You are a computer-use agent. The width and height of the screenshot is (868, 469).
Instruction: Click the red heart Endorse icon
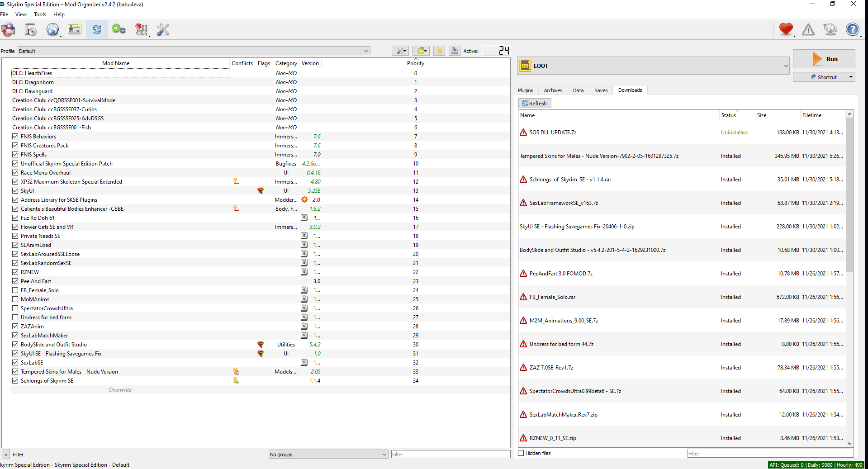point(786,30)
